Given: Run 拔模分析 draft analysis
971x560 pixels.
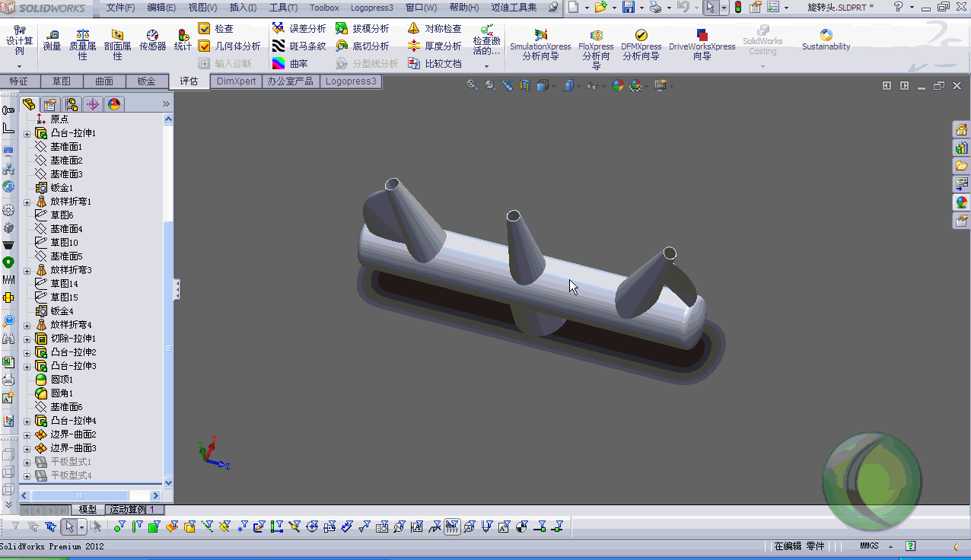Looking at the screenshot, I should click(x=362, y=28).
